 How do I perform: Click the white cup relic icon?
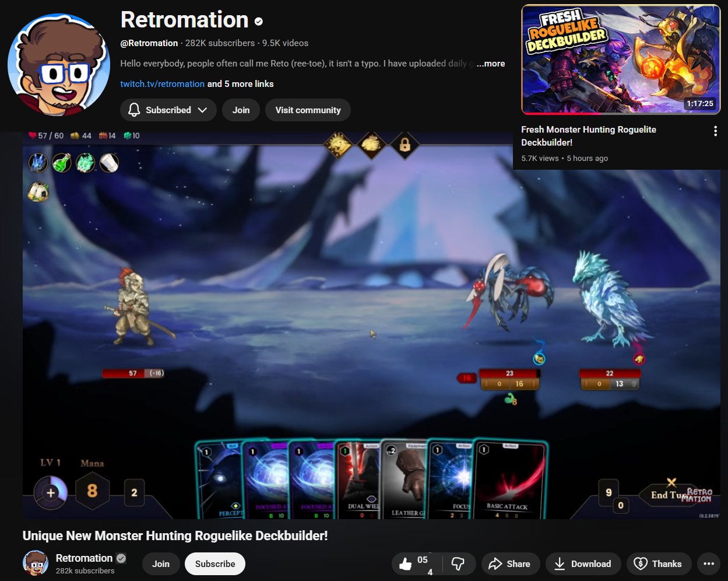point(109,163)
